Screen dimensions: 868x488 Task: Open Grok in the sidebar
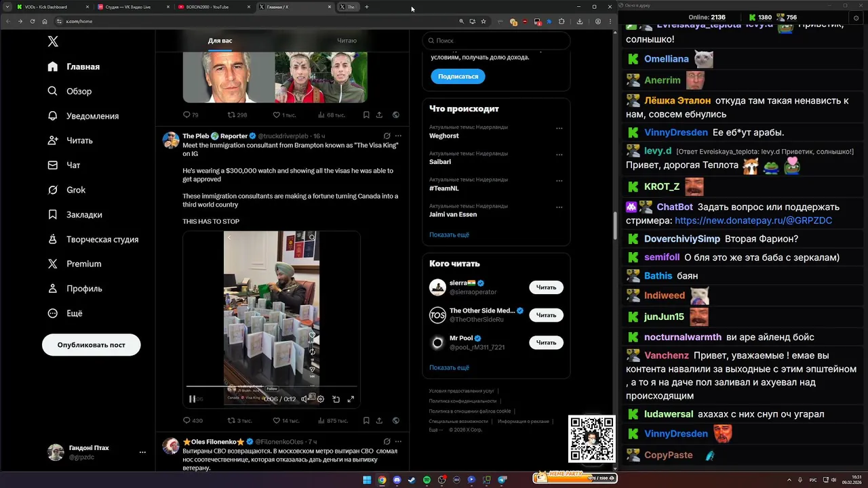pos(66,190)
